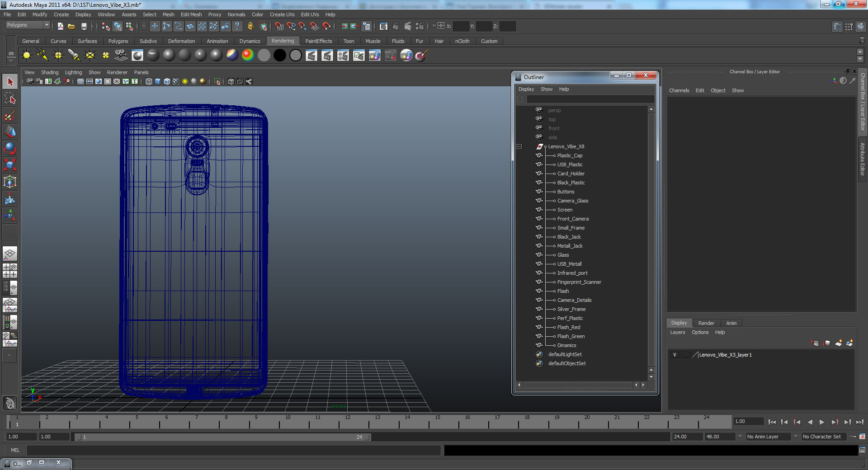Toggle visibility V box of Lenovo_Vibe_X3_layer1
This screenshot has height=470, width=868.
pos(675,355)
